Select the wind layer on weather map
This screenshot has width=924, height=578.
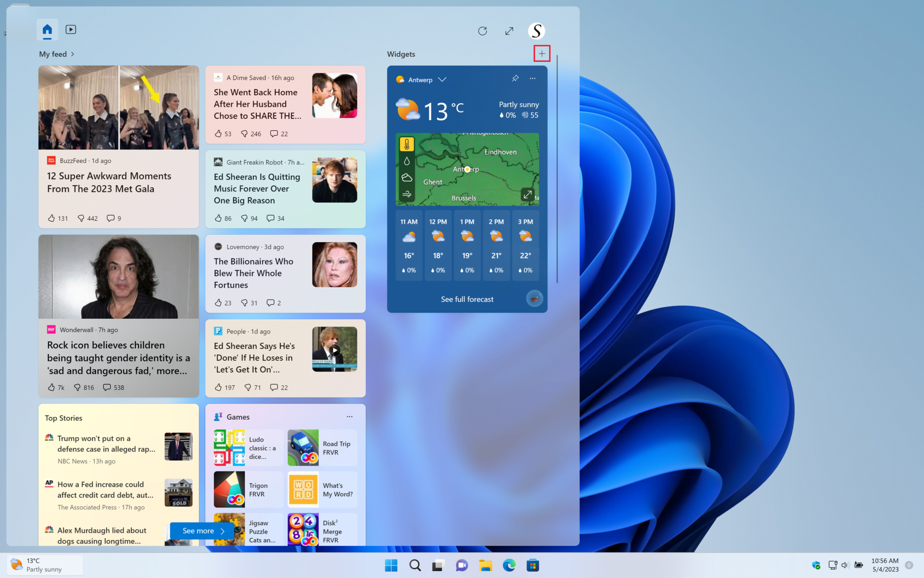[x=407, y=194]
